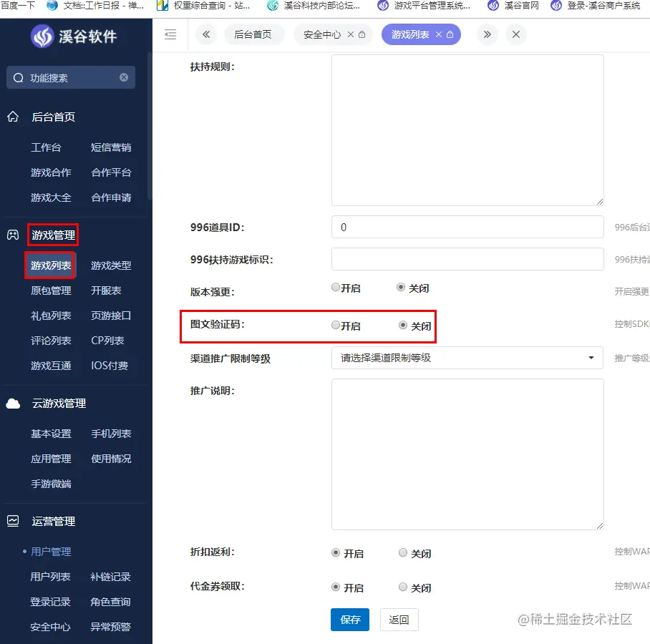Open 游戏类型 in the sidebar
This screenshot has height=644, width=650.
(111, 265)
